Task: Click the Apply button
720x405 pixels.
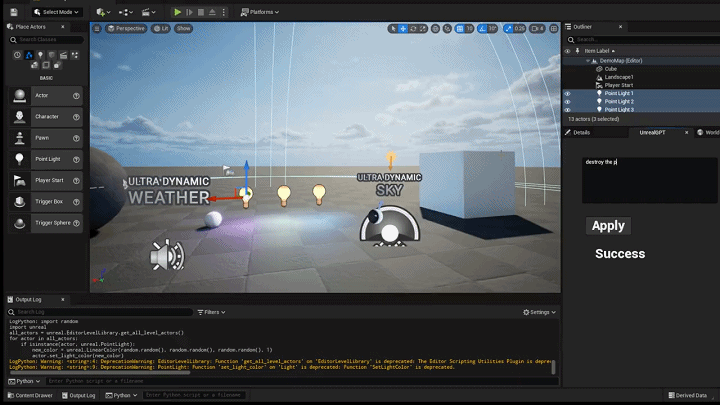Action: pos(608,226)
